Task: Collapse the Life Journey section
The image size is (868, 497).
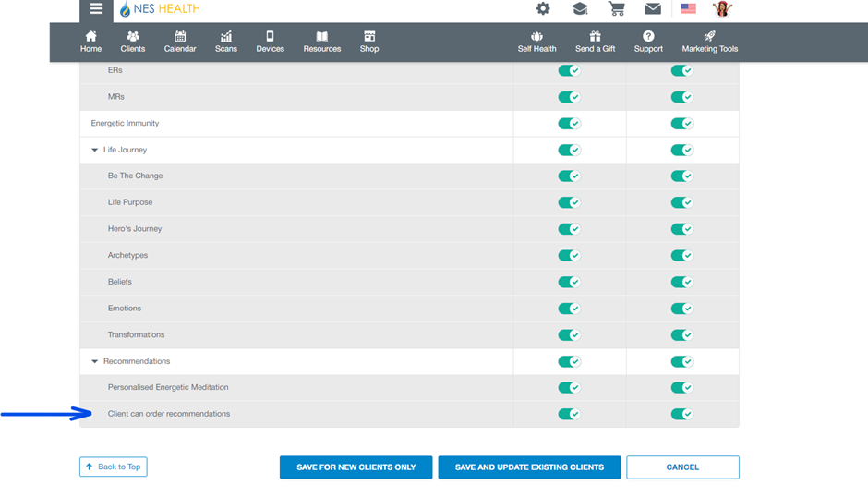Action: [94, 150]
